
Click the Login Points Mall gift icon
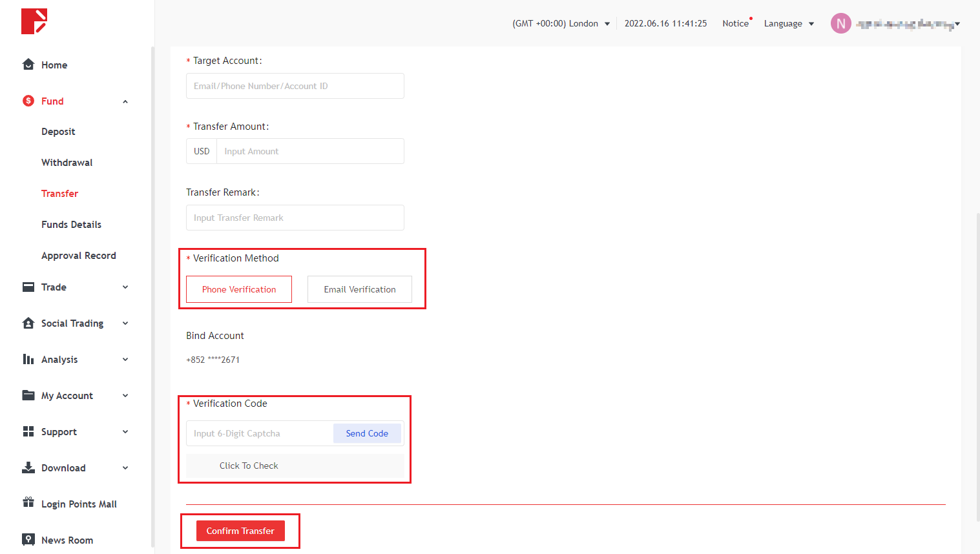28,502
